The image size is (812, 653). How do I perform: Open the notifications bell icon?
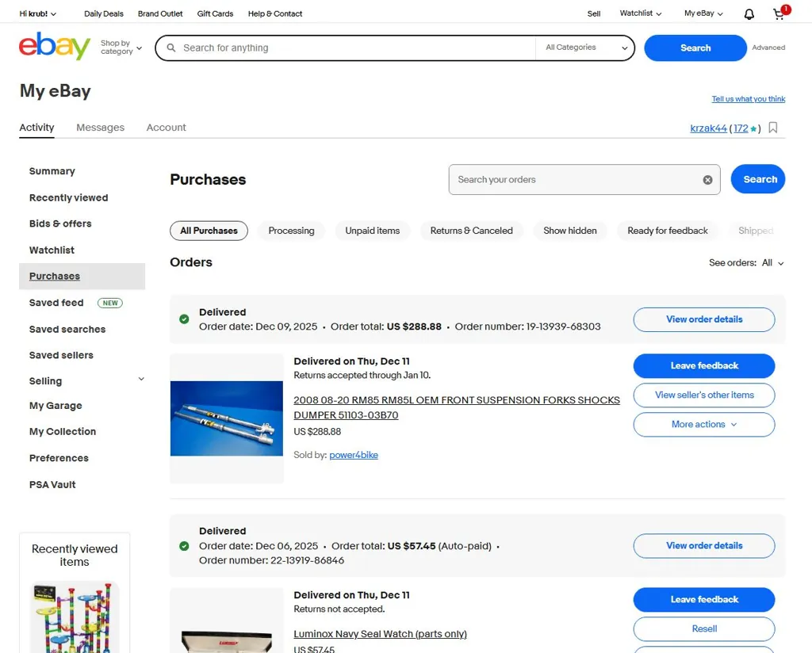point(749,14)
